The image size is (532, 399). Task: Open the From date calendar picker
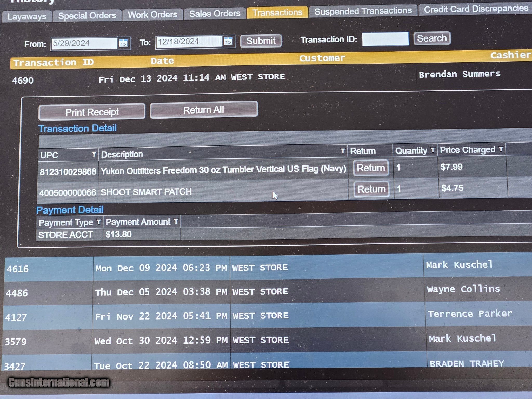(x=123, y=43)
